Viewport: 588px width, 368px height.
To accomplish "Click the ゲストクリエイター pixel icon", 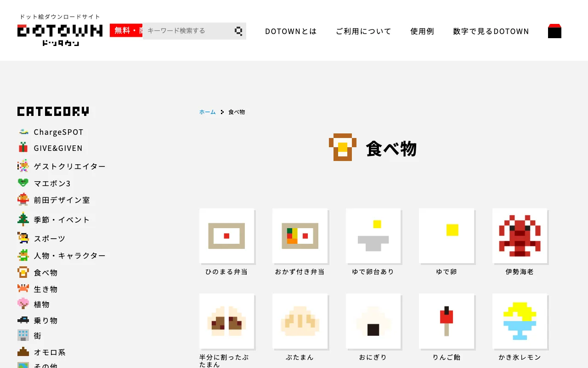I will click(23, 166).
